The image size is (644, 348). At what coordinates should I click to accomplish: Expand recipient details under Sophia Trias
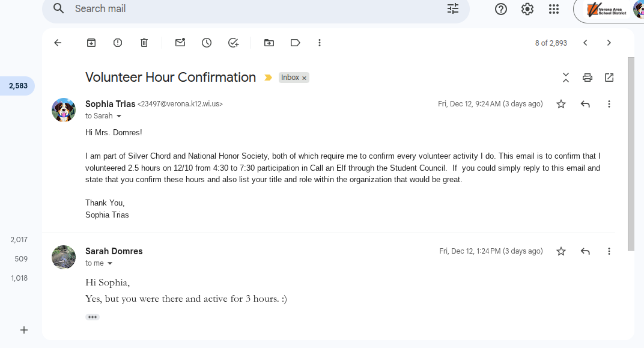click(119, 116)
